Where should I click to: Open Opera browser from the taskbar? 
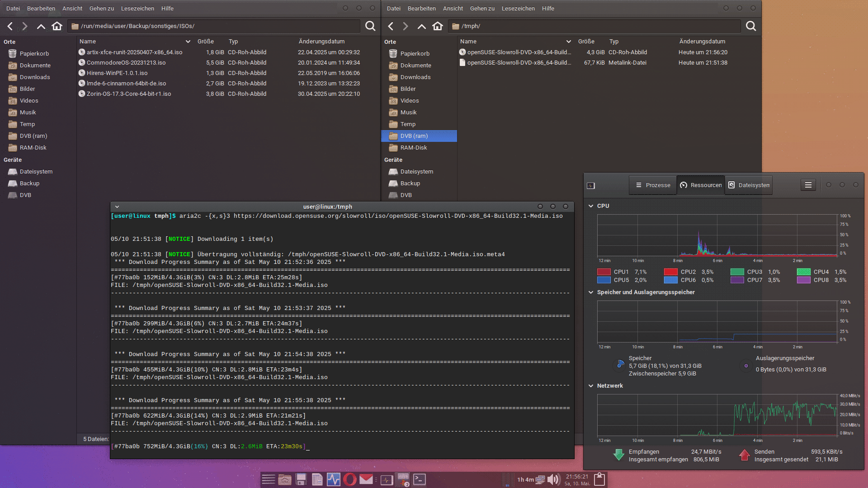tap(349, 479)
